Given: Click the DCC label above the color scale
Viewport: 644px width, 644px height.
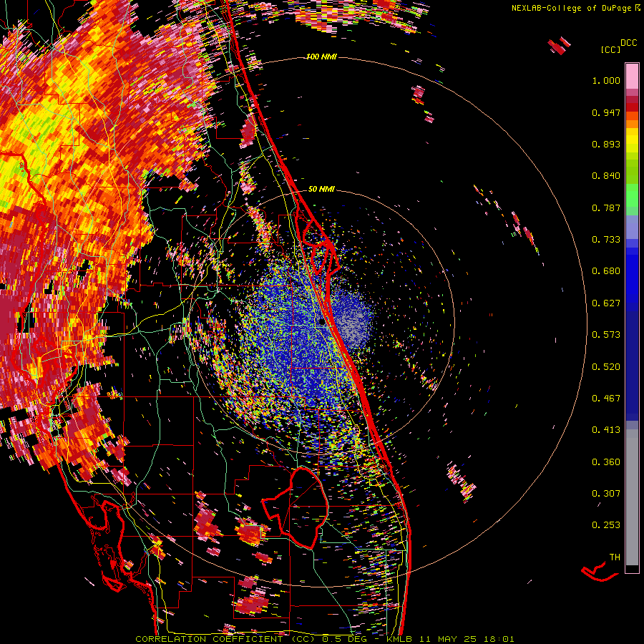Looking at the screenshot, I should (x=628, y=43).
